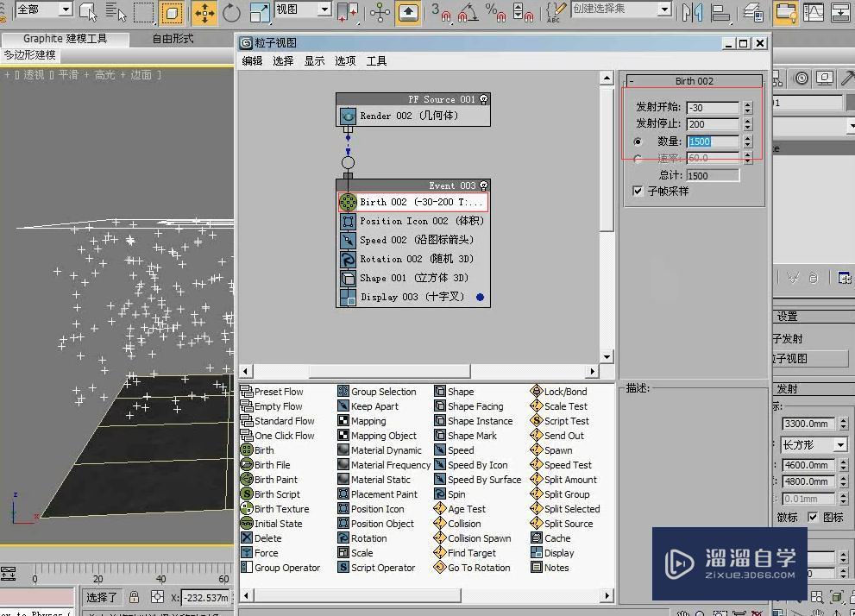Pick the Spawn test from depot
Image resolution: width=855 pixels, height=616 pixels.
coord(551,450)
